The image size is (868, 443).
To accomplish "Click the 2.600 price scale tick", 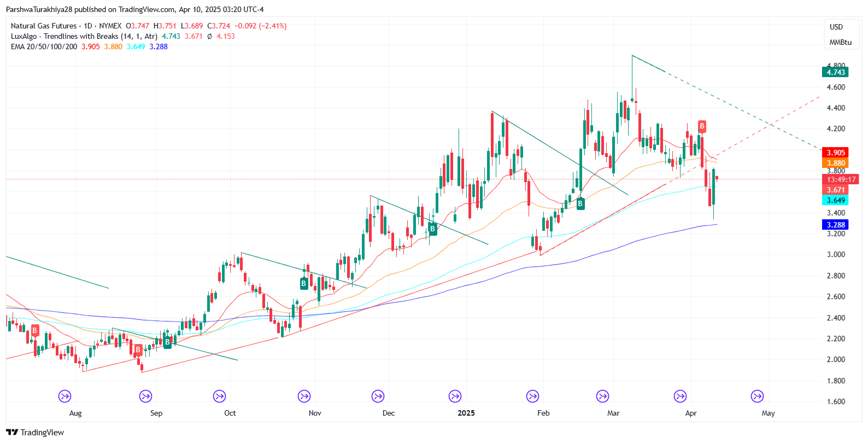I will (x=836, y=296).
